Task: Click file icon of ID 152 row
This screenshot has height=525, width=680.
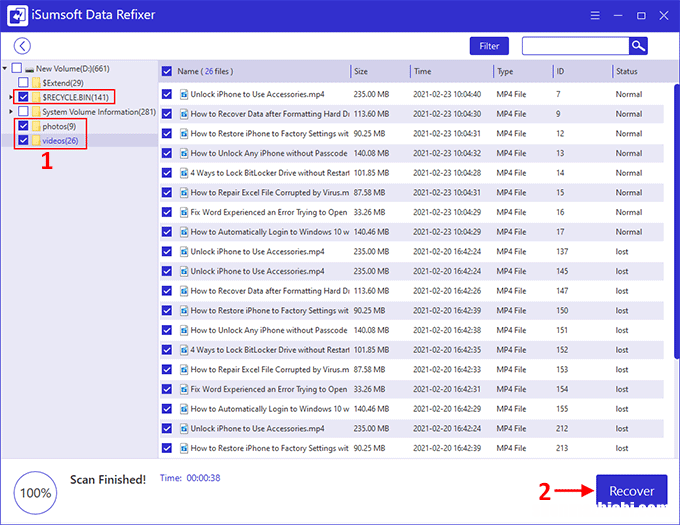Action: (x=184, y=349)
